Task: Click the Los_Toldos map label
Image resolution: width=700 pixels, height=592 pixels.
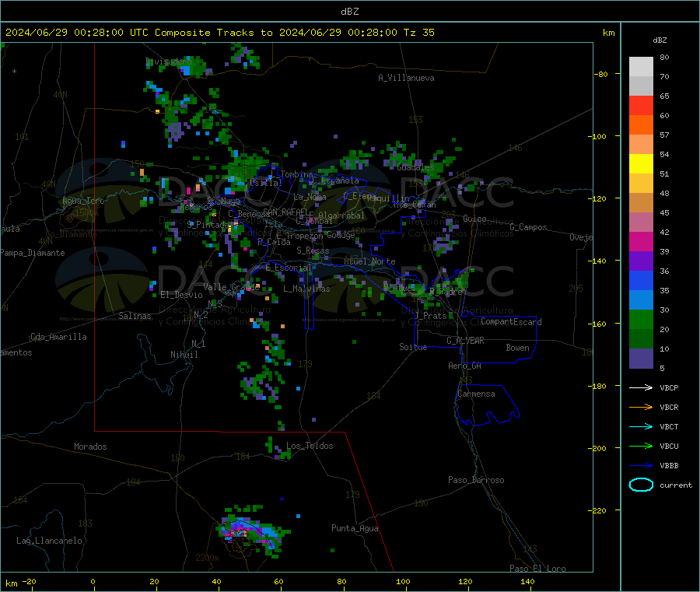Action: (x=310, y=446)
